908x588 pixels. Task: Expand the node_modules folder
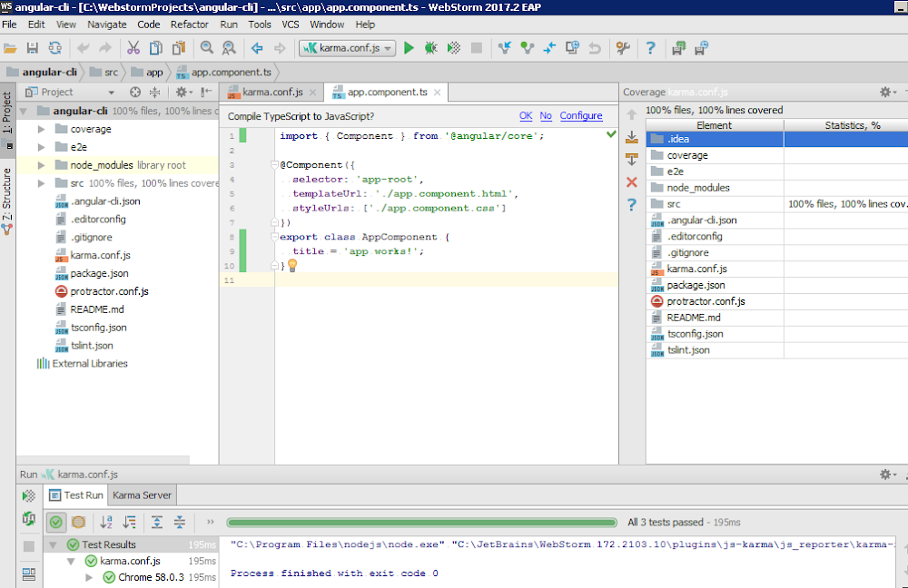coord(41,165)
